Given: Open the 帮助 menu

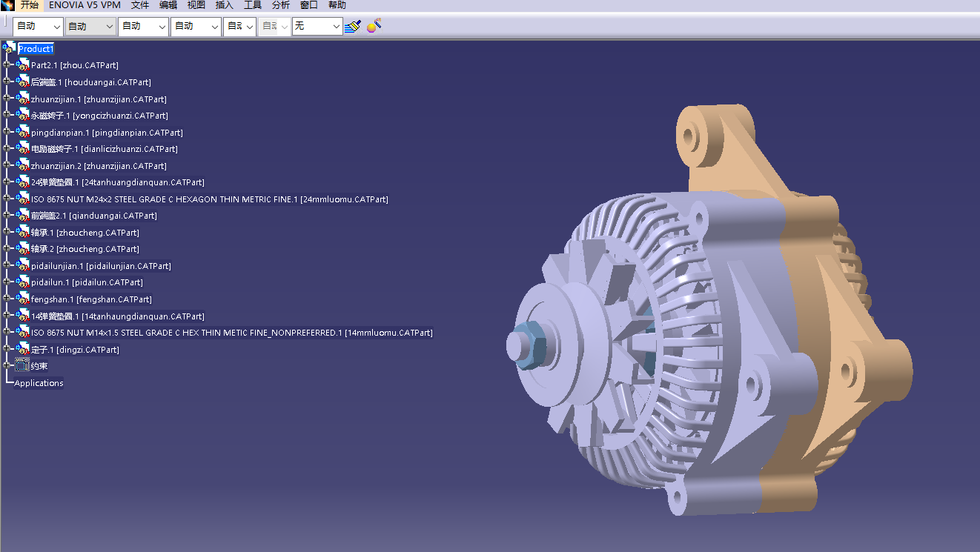Looking at the screenshot, I should point(337,5).
